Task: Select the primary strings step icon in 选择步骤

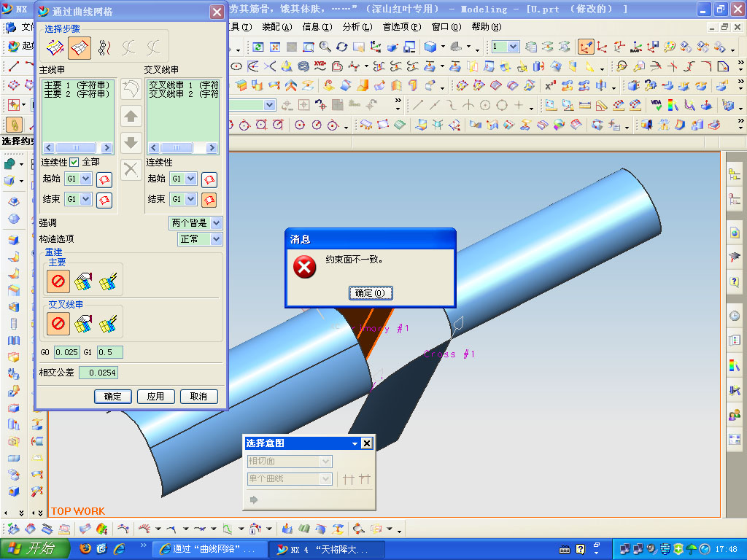Action: coord(55,47)
